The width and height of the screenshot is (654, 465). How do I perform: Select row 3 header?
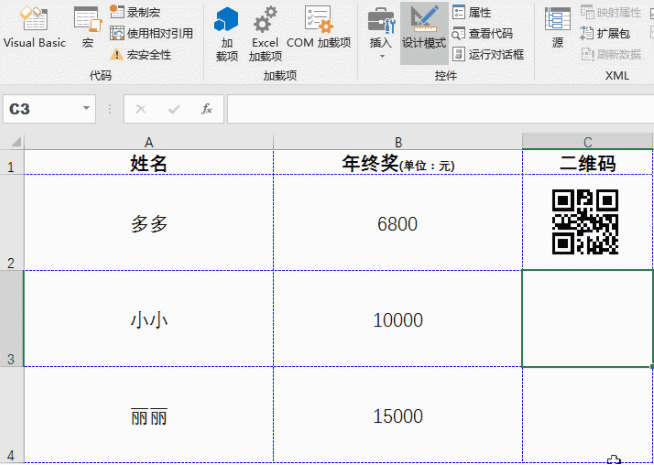pyautogui.click(x=12, y=319)
